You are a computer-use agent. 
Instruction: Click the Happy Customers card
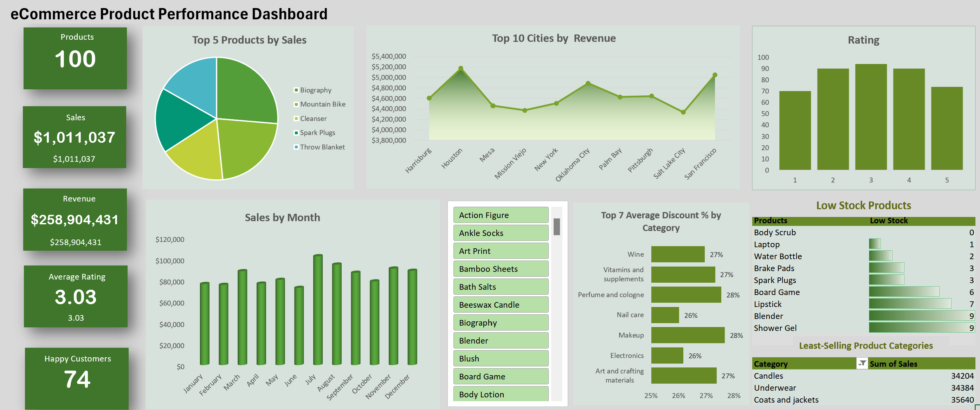(77, 378)
